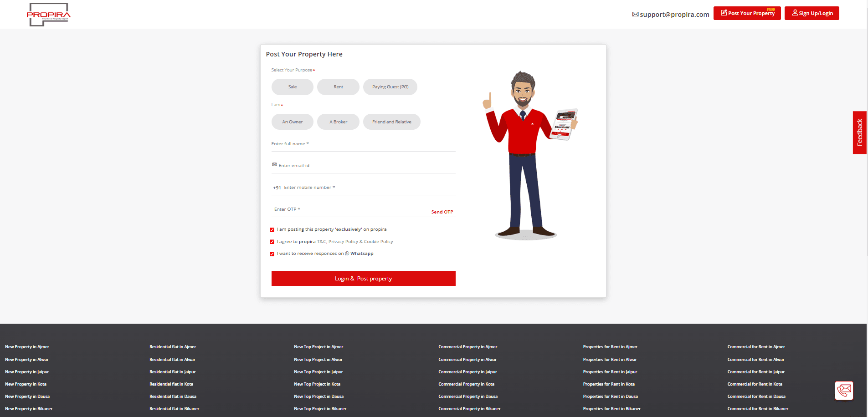868x417 pixels.
Task: Click the support email envelope icon
Action: (635, 15)
